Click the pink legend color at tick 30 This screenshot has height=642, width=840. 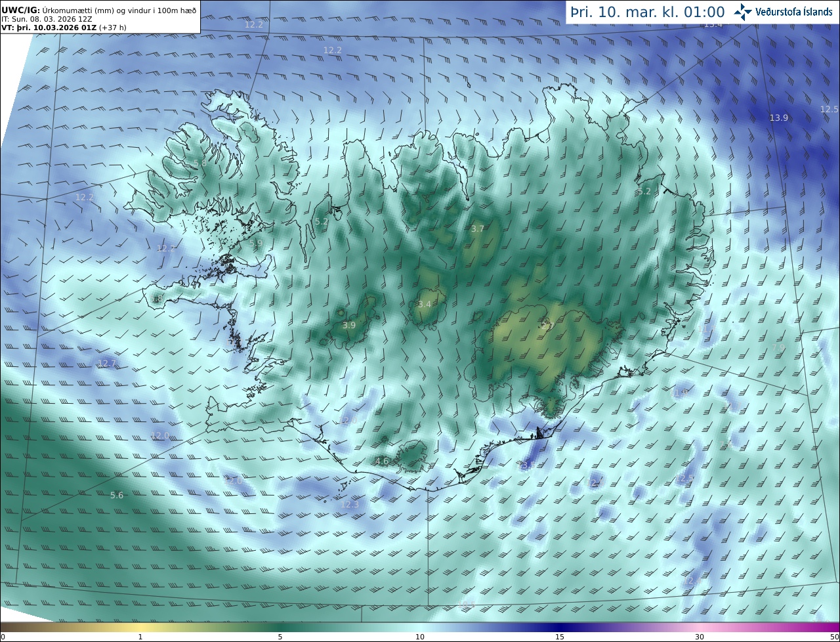pos(700,628)
